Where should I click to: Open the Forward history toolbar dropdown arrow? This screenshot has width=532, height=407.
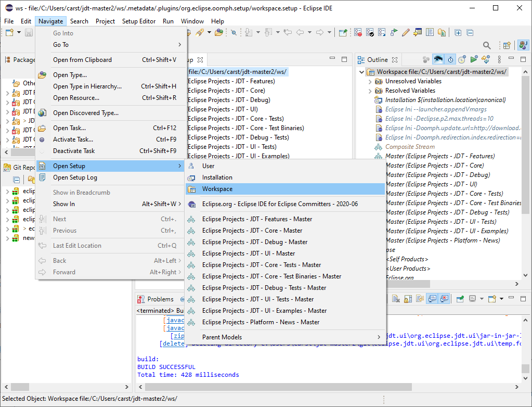point(329,33)
